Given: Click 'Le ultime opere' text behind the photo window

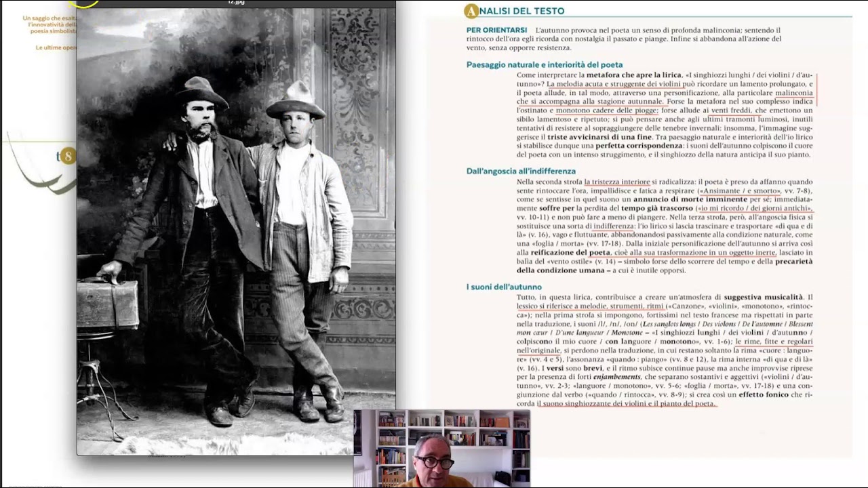Looking at the screenshot, I should click(x=56, y=48).
